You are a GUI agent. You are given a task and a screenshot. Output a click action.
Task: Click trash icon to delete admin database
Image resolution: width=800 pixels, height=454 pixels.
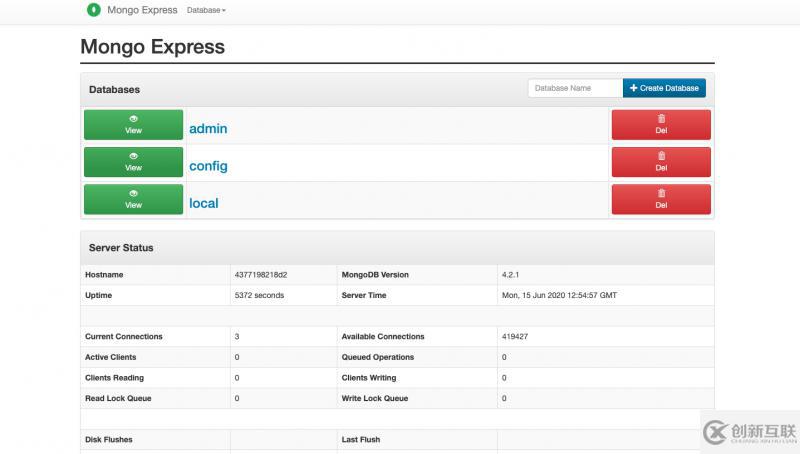pyautogui.click(x=661, y=119)
